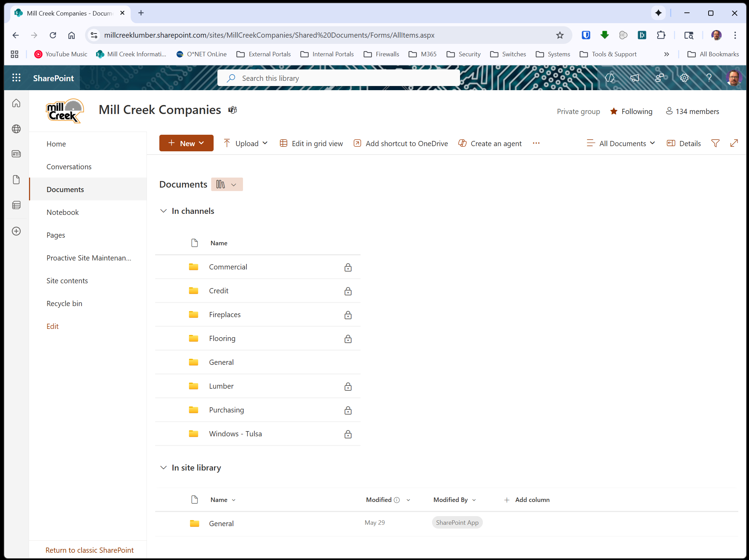Open the help question mark icon
749x560 pixels.
tap(709, 78)
